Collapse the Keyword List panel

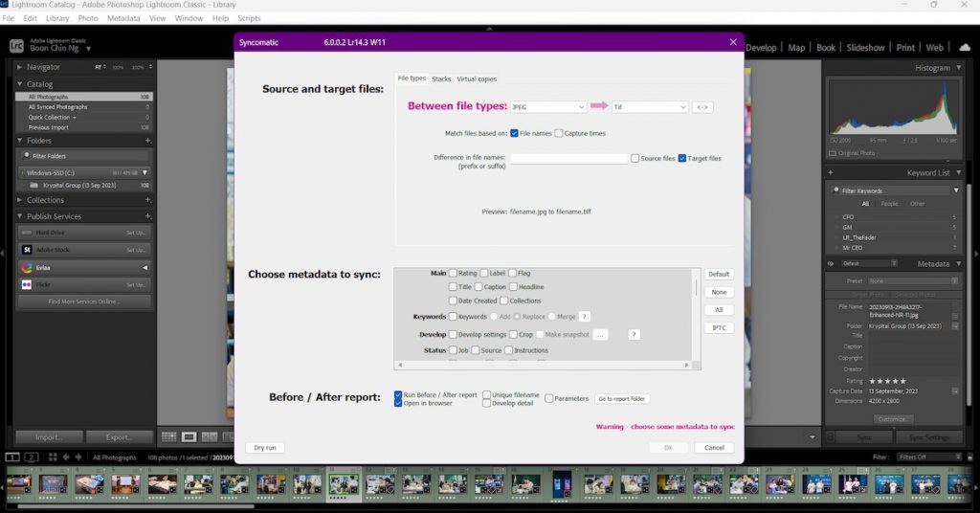[x=959, y=172]
